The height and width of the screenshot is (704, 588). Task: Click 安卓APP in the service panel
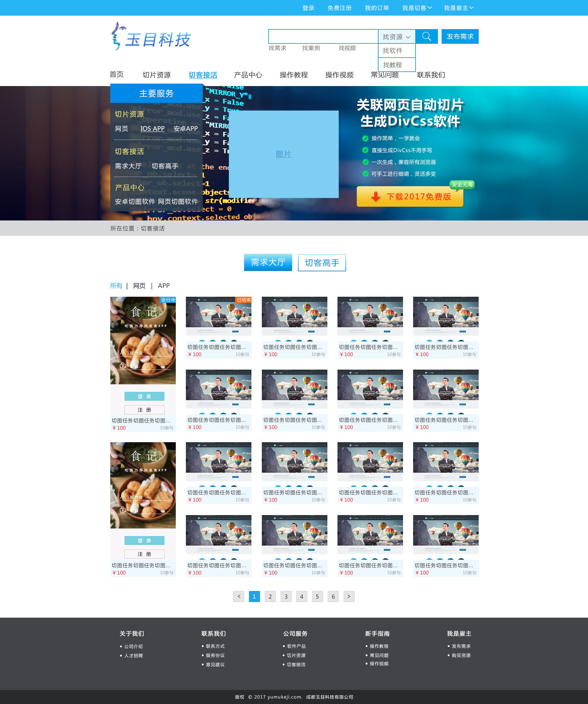coord(186,128)
